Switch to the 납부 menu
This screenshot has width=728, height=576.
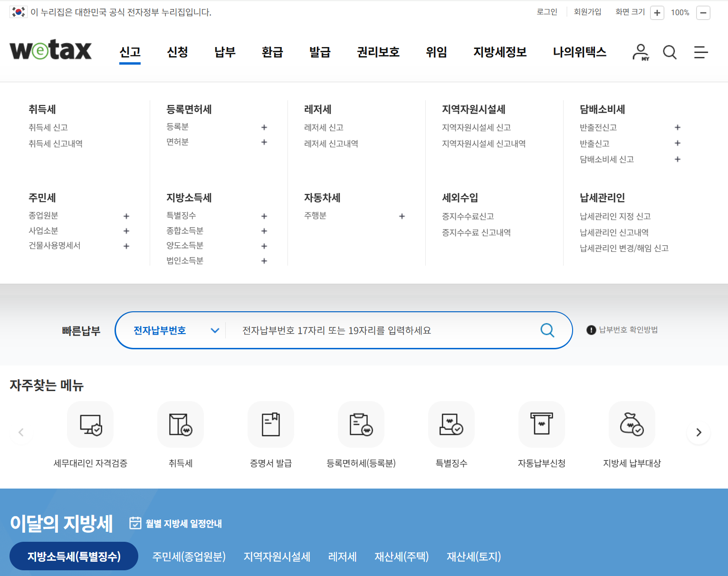224,52
